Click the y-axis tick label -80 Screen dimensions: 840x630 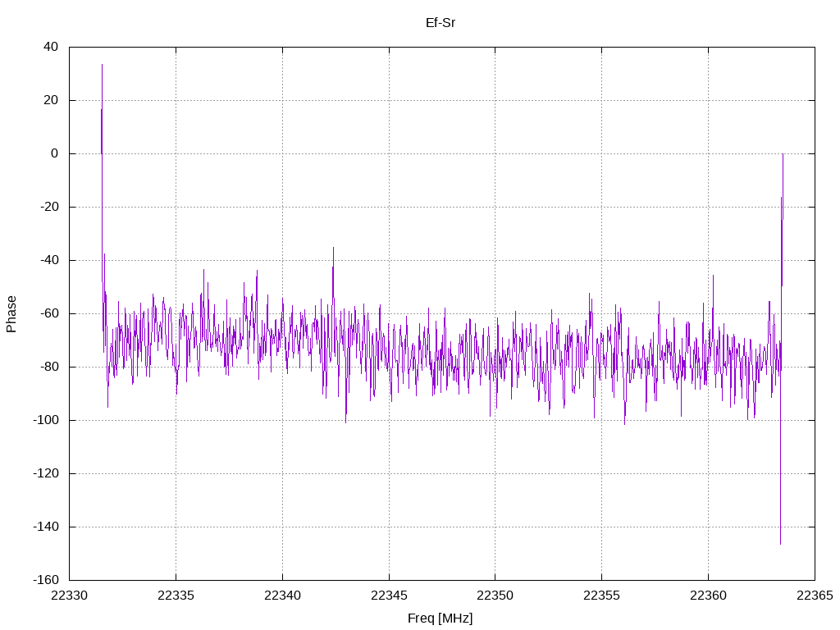click(49, 367)
